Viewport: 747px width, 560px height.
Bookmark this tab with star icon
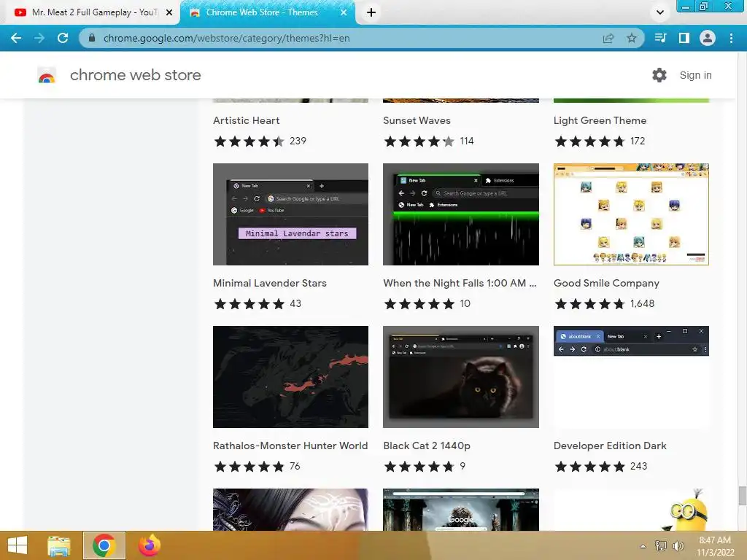point(632,38)
